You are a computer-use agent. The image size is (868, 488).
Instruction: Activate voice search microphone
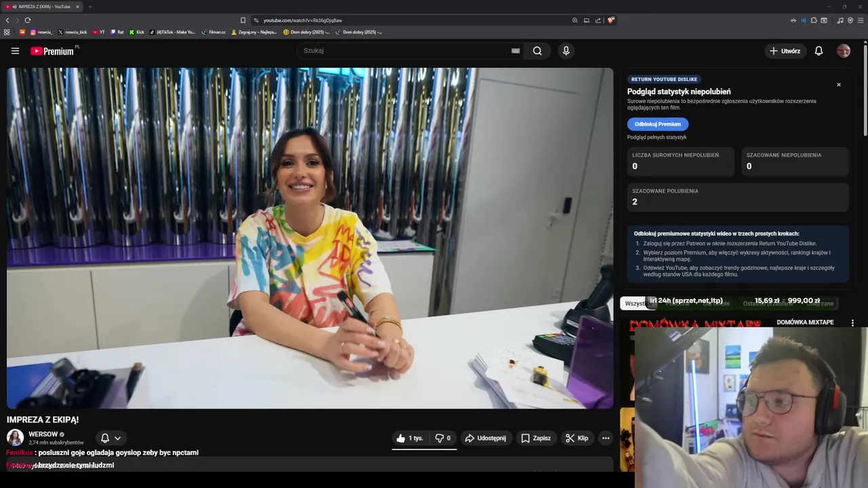click(566, 51)
